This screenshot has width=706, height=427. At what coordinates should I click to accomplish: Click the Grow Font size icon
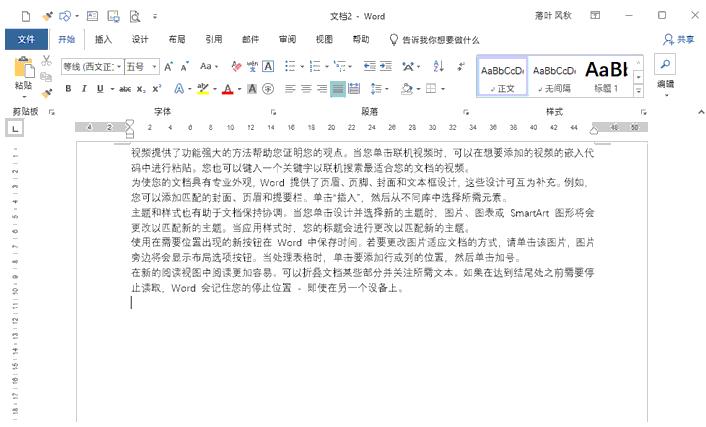pos(169,66)
